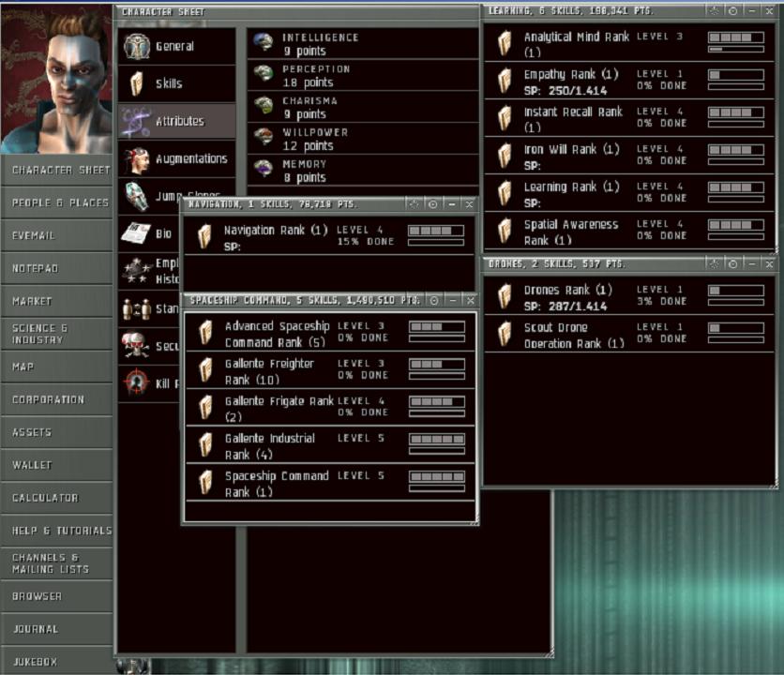Screen dimensions: 784x675
Task: Open the Bio paper icon
Action: [136, 233]
